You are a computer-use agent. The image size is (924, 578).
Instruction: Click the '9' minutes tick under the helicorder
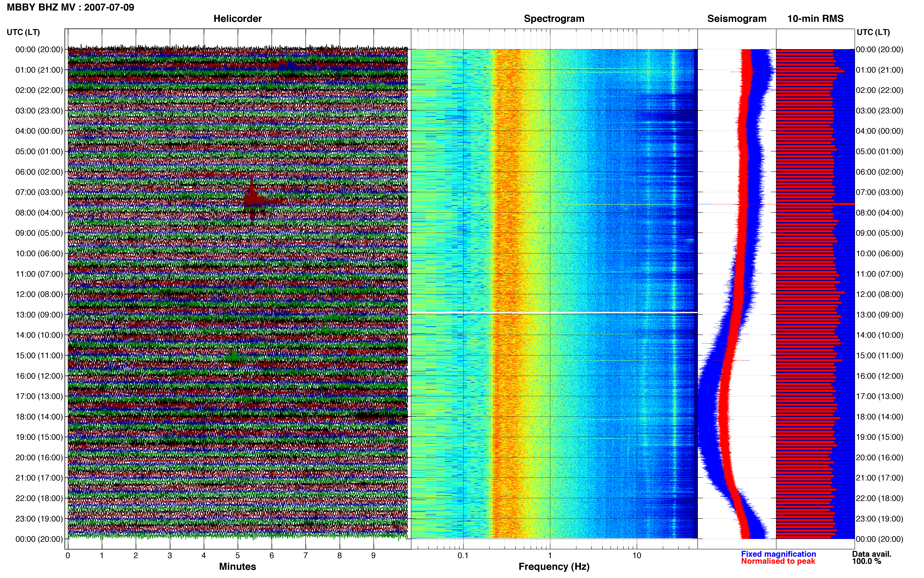(x=373, y=555)
